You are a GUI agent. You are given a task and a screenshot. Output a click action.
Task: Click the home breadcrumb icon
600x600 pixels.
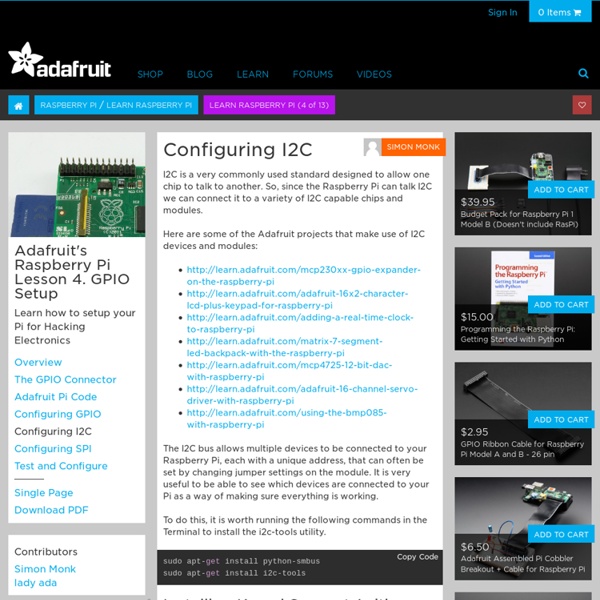pos(19,105)
